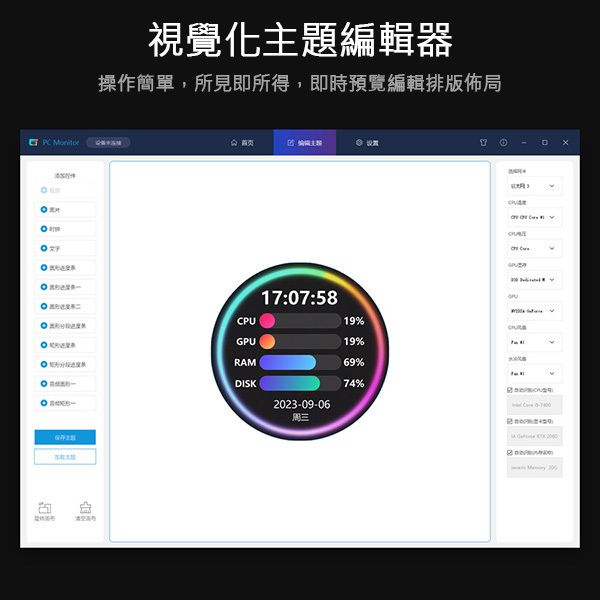Click the 保存主题 save theme button
This screenshot has height=600, width=600.
click(x=65, y=437)
